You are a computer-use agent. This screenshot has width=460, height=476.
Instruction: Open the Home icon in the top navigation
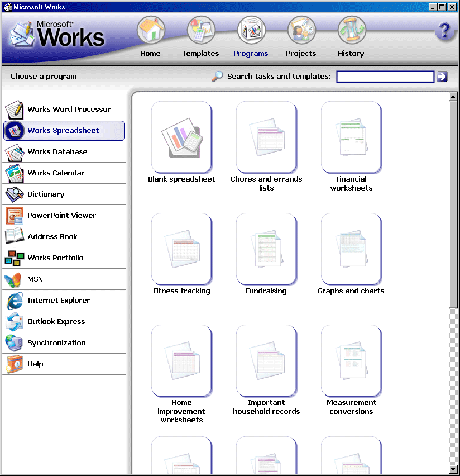point(151,30)
